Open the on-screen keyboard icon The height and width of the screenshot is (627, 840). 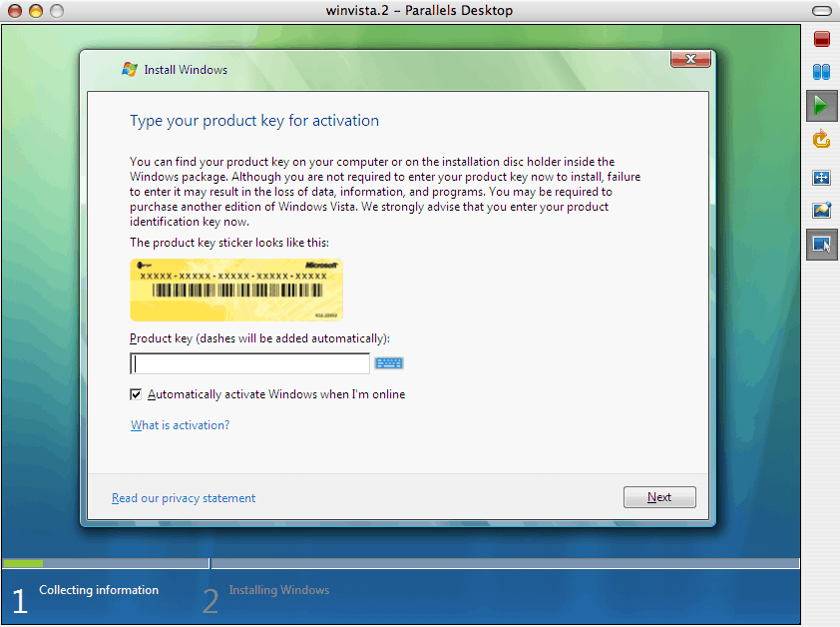[x=389, y=364]
